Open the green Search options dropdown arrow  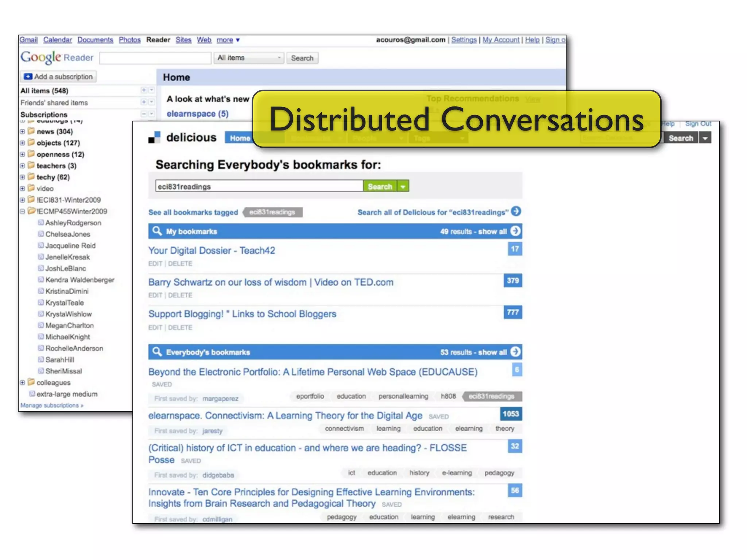403,186
